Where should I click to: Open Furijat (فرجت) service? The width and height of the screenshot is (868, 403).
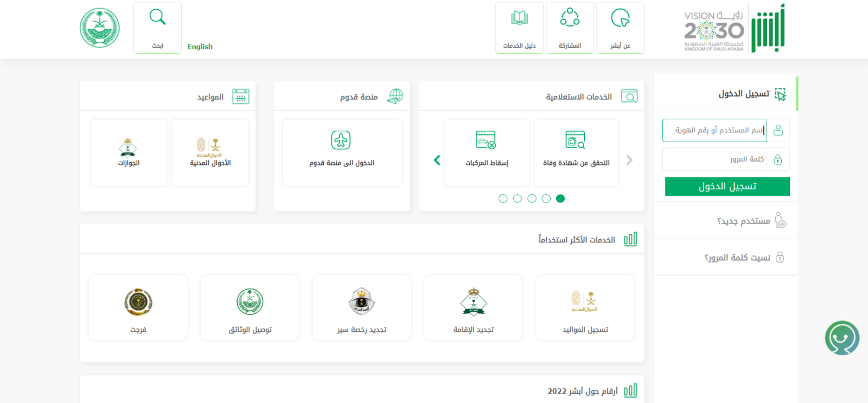(x=138, y=308)
